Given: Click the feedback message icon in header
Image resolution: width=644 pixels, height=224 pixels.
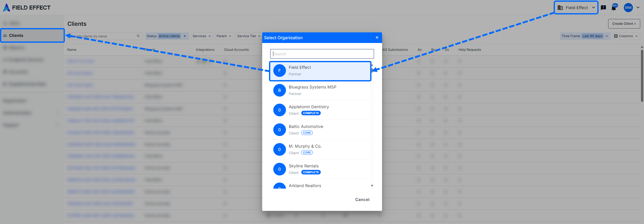Looking at the screenshot, I should (x=603, y=8).
